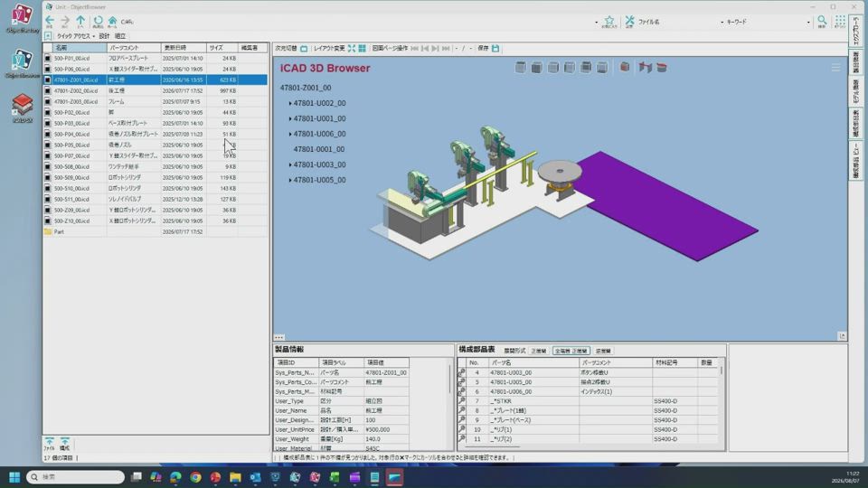The image size is (868, 488).
Task: Select the sixth view cube icon
Action: click(x=602, y=68)
